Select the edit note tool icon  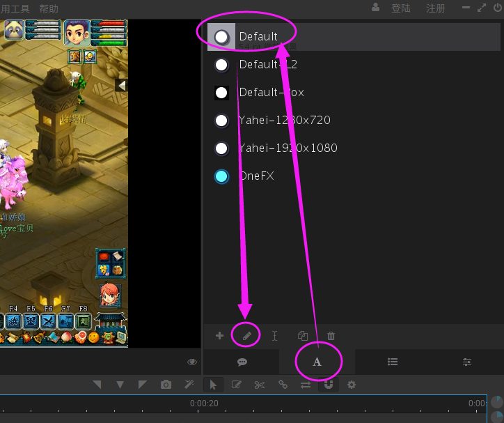[x=237, y=385]
